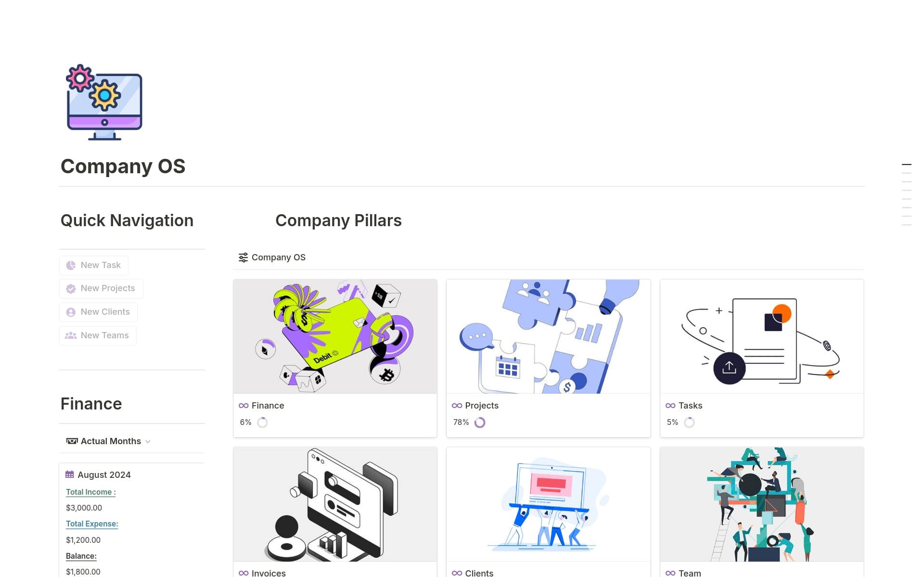
Task: Click the infinity icon beside Finance card title
Action: pos(244,406)
